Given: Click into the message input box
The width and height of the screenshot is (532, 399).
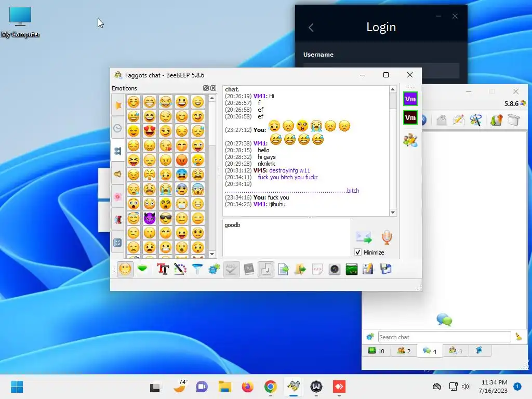Looking at the screenshot, I should (x=287, y=238).
